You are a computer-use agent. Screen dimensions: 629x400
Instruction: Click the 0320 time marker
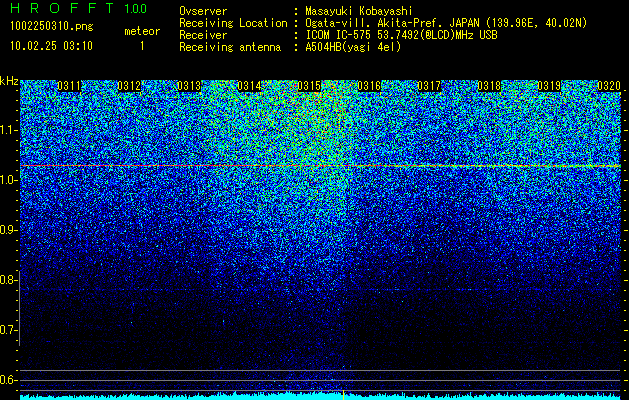pos(609,86)
